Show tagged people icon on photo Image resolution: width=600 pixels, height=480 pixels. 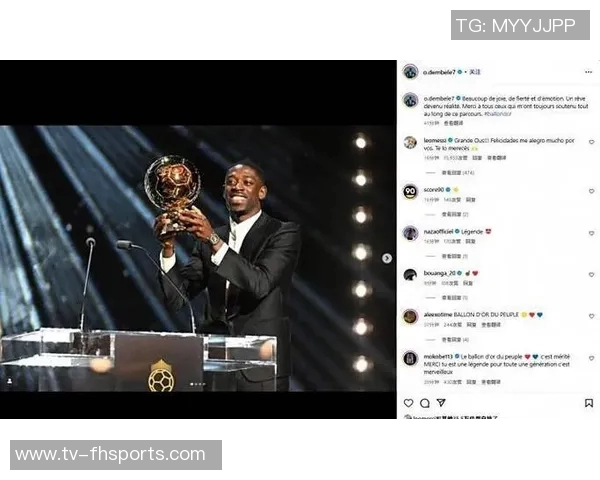coord(9,381)
